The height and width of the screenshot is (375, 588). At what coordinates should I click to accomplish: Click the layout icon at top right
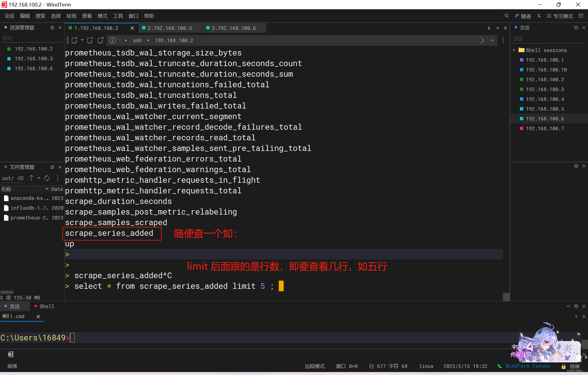pos(582,16)
